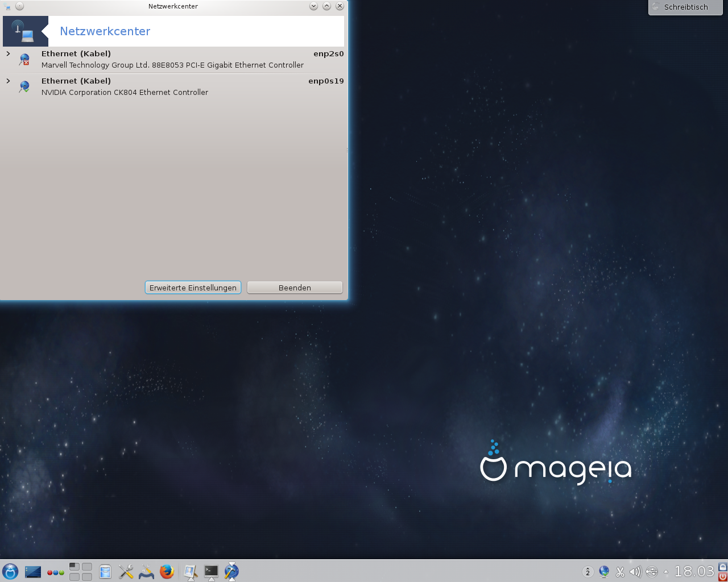Select the Netzwerkcenter task in taskbar
The height and width of the screenshot is (582, 728).
click(x=231, y=572)
